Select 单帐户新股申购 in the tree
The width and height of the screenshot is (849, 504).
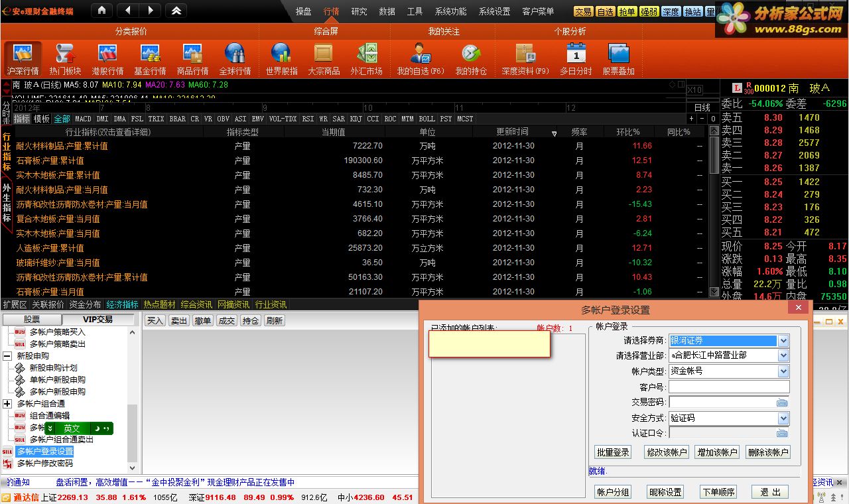click(x=57, y=380)
